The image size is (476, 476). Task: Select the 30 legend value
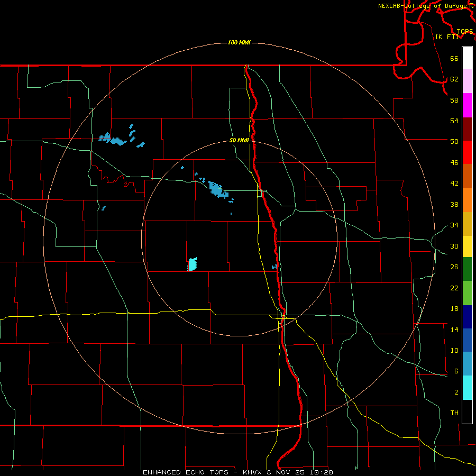pos(454,246)
